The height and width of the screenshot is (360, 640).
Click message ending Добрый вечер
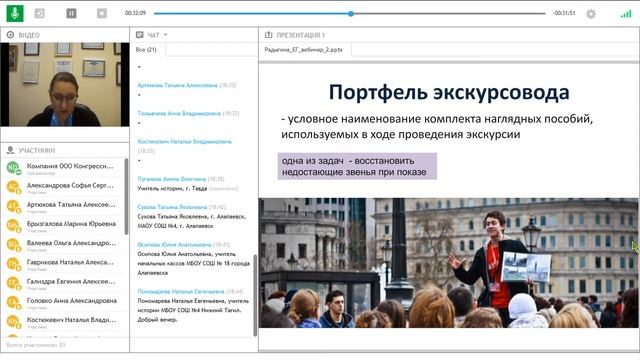click(x=193, y=310)
